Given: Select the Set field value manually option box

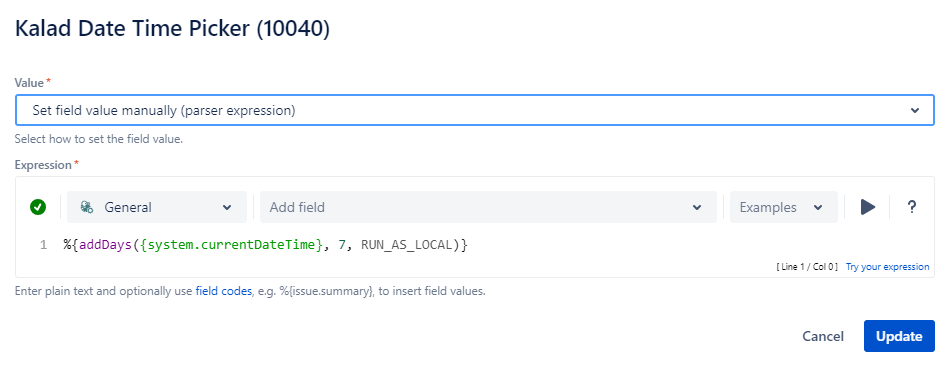Looking at the screenshot, I should pyautogui.click(x=474, y=110).
